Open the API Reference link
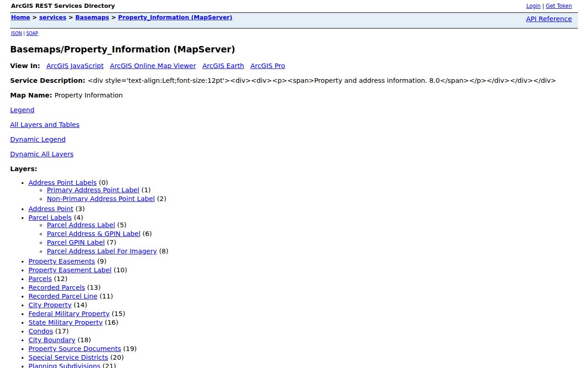 coord(549,19)
